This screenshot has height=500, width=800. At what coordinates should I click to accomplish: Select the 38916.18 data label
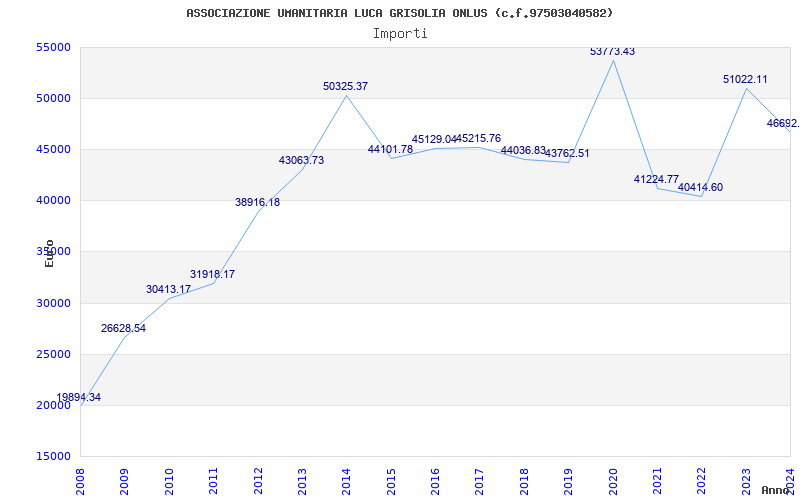point(257,203)
